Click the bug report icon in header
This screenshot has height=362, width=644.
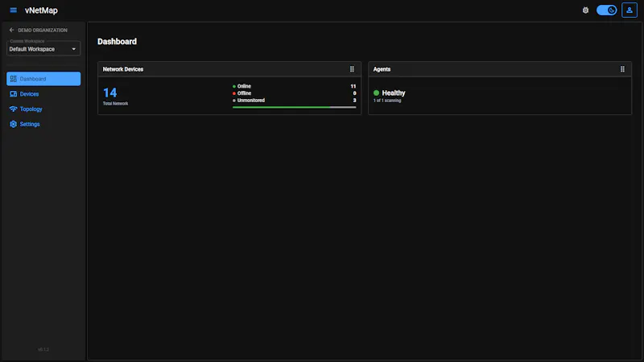[585, 10]
